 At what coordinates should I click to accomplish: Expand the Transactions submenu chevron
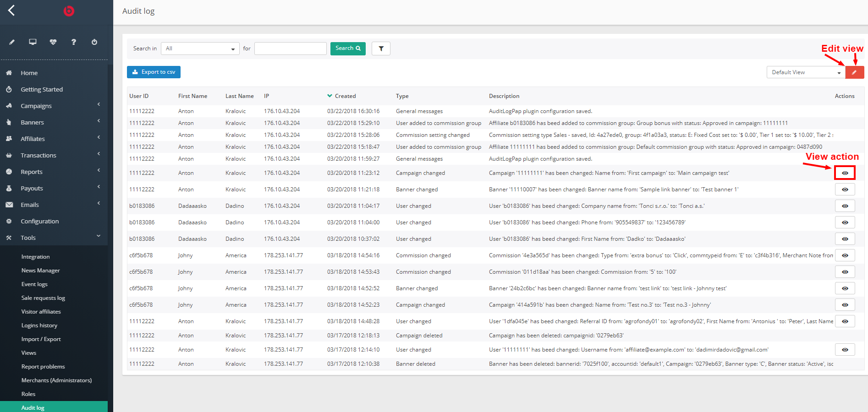(99, 154)
